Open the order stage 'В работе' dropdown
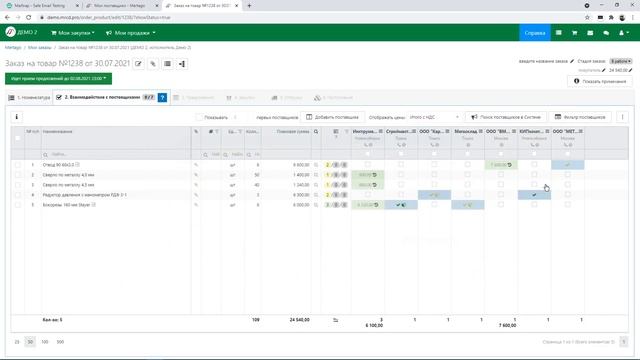Viewport: 640px width, 360px height. (621, 61)
